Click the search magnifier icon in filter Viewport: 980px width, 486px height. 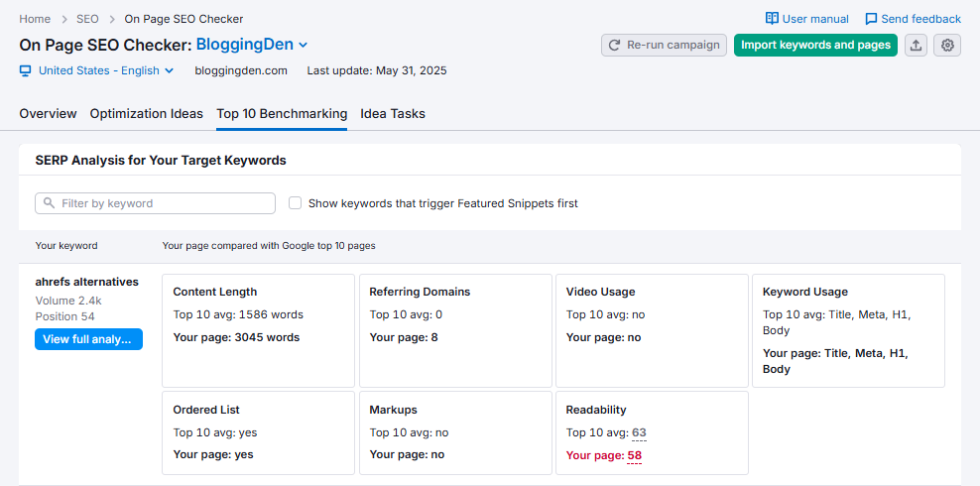(50, 203)
